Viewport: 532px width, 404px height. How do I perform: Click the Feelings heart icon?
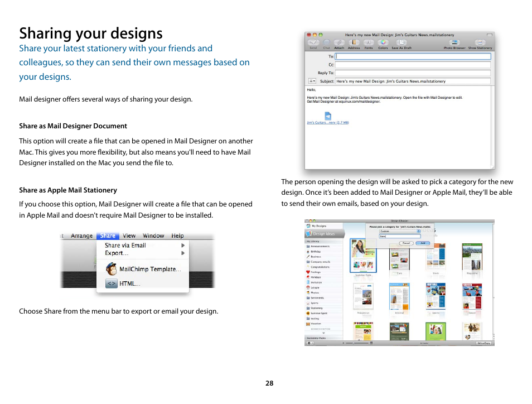[x=308, y=272]
